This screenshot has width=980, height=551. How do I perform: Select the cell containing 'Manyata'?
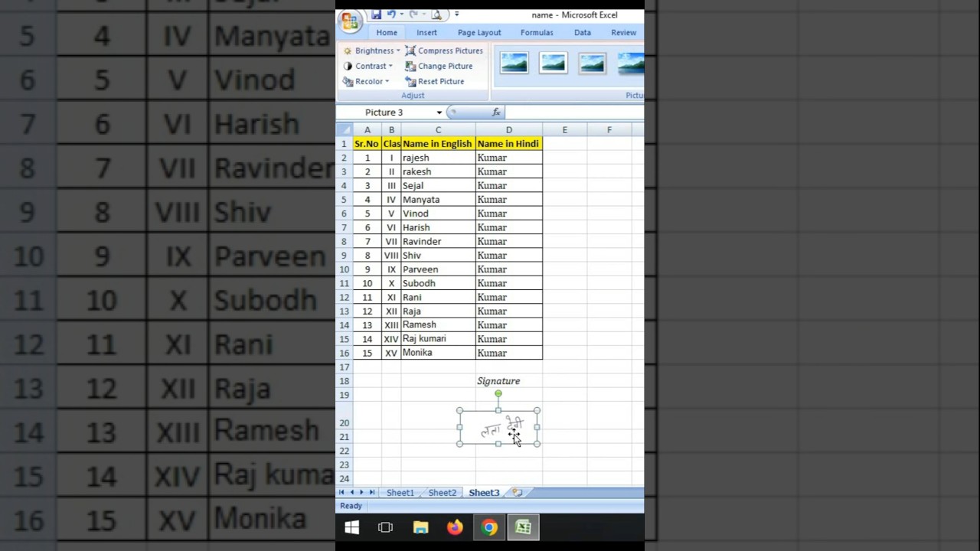(x=438, y=200)
